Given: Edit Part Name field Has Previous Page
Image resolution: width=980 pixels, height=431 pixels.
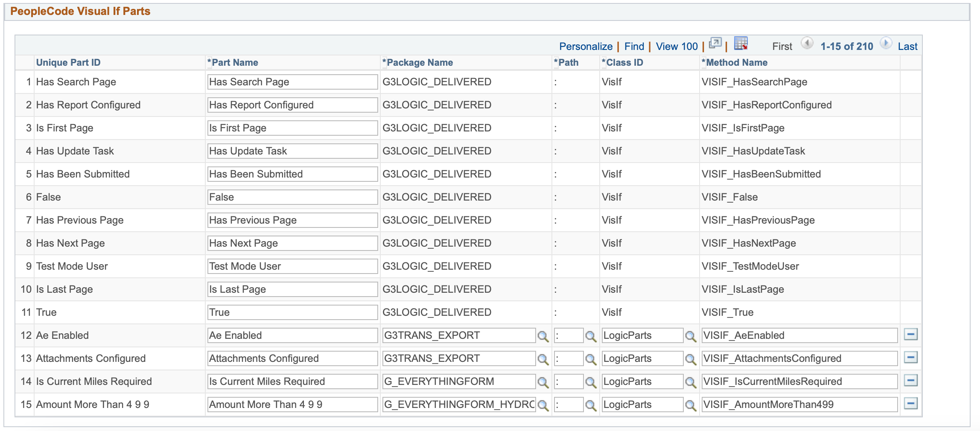Looking at the screenshot, I should pos(292,220).
